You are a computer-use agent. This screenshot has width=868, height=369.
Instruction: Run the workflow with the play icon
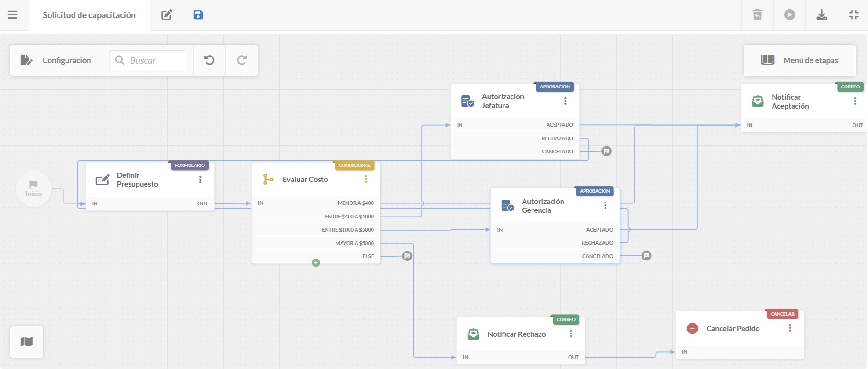tap(789, 15)
